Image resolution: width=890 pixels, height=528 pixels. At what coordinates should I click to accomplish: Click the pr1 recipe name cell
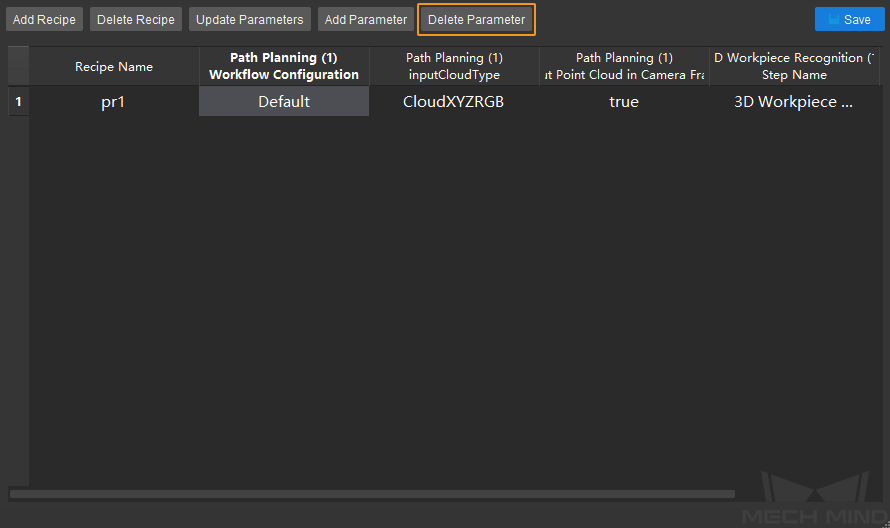[114, 102]
